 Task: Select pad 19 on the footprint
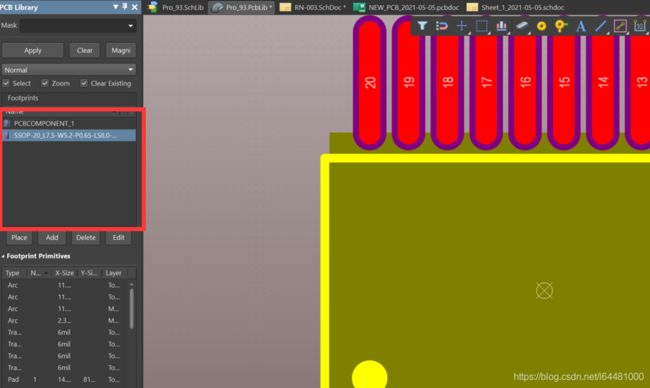(x=408, y=83)
